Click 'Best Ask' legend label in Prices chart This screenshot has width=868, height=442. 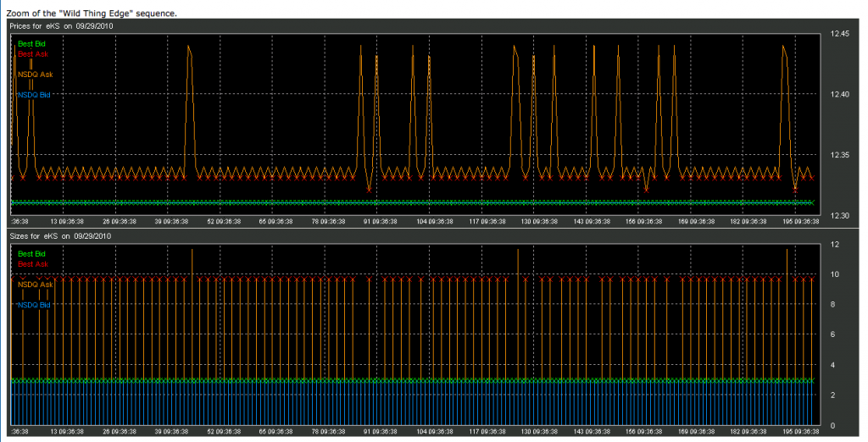[33, 54]
